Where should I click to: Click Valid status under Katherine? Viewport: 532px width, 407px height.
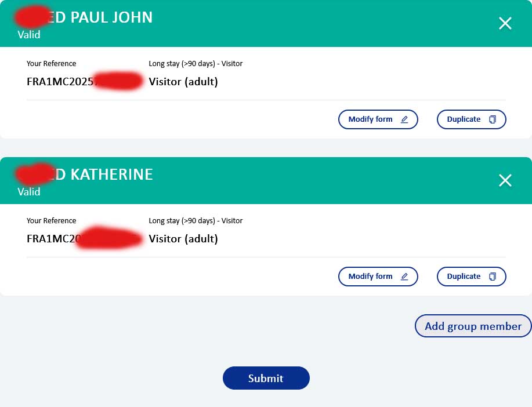click(29, 192)
